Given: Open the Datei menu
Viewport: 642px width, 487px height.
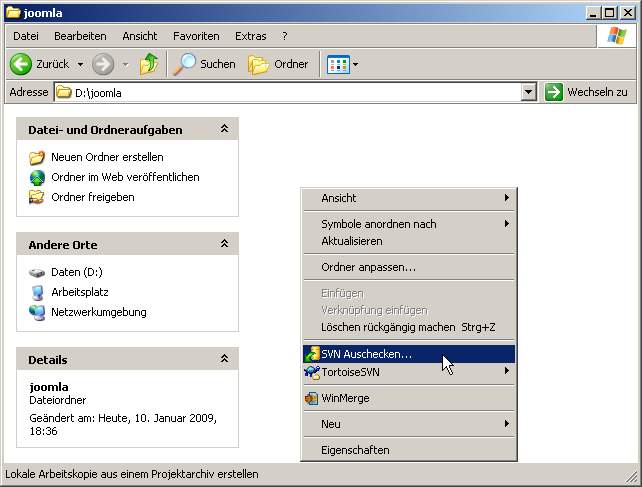Looking at the screenshot, I should click(26, 36).
